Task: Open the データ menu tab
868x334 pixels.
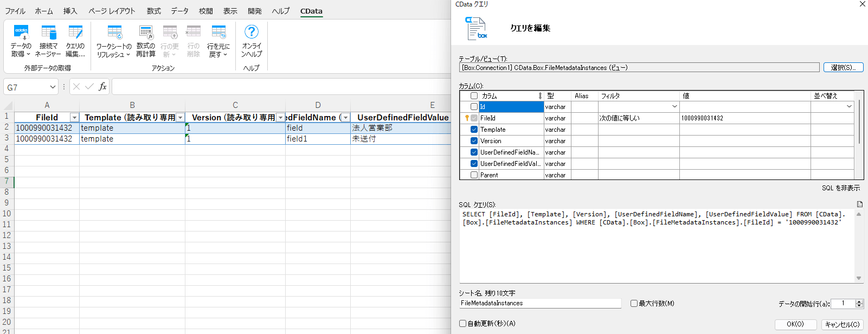Action: pyautogui.click(x=179, y=11)
